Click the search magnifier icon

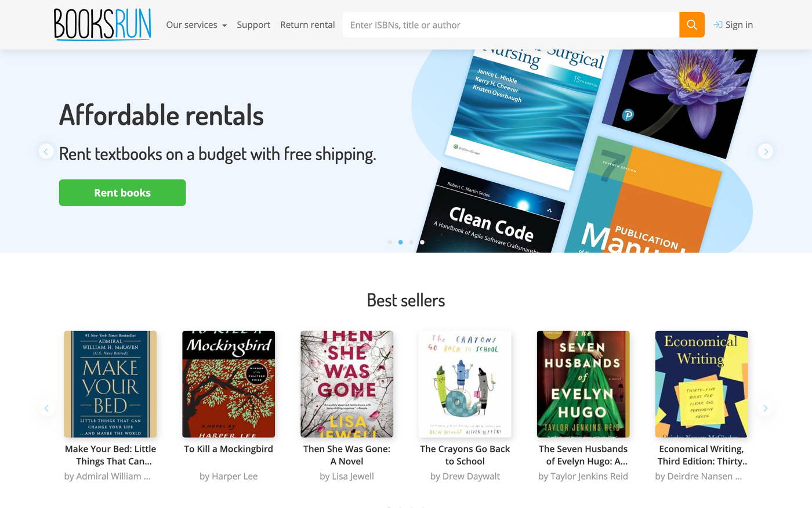691,24
